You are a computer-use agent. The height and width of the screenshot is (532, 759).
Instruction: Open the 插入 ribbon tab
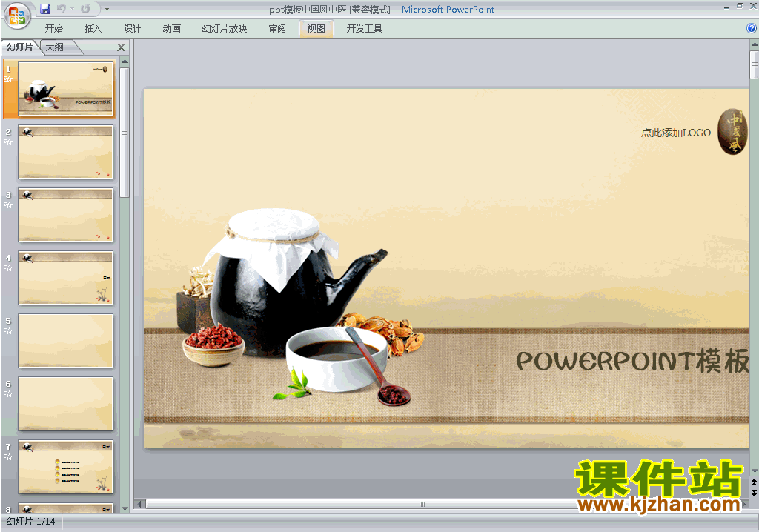pyautogui.click(x=93, y=29)
